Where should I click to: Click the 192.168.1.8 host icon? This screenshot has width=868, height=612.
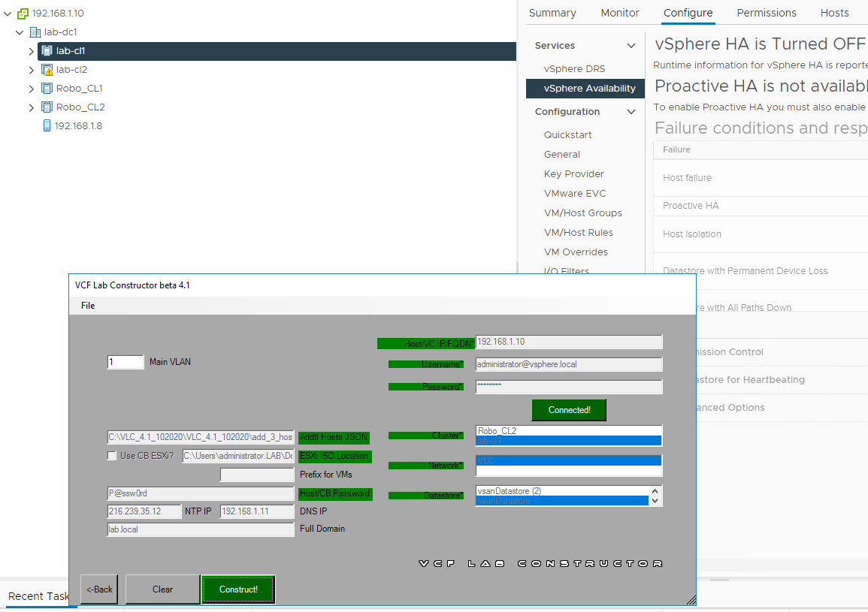pos(47,126)
